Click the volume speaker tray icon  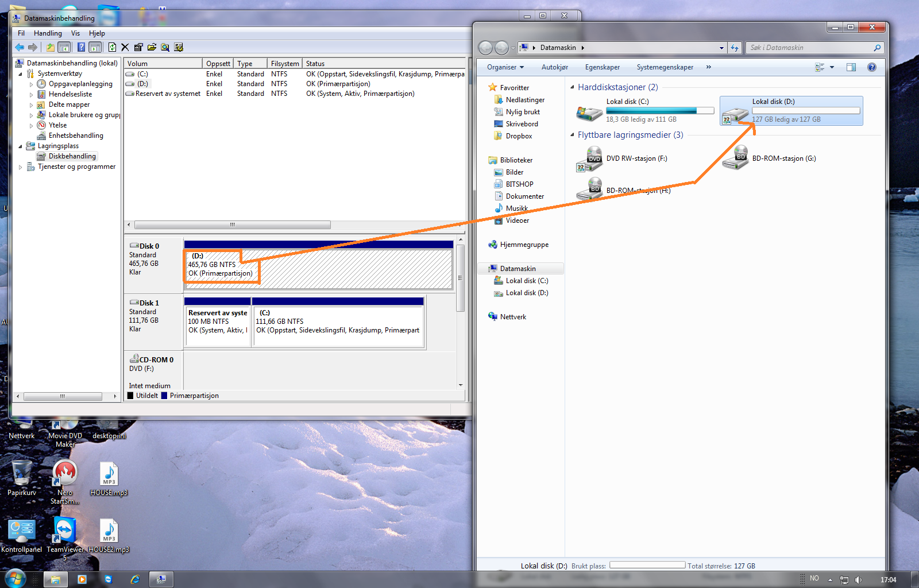pyautogui.click(x=858, y=579)
